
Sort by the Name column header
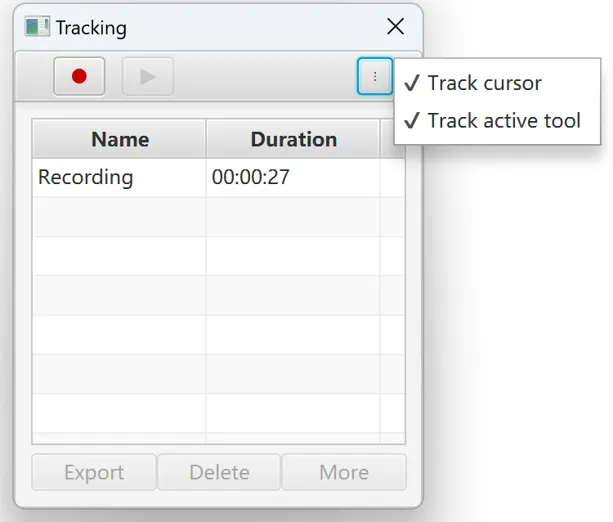(x=119, y=139)
